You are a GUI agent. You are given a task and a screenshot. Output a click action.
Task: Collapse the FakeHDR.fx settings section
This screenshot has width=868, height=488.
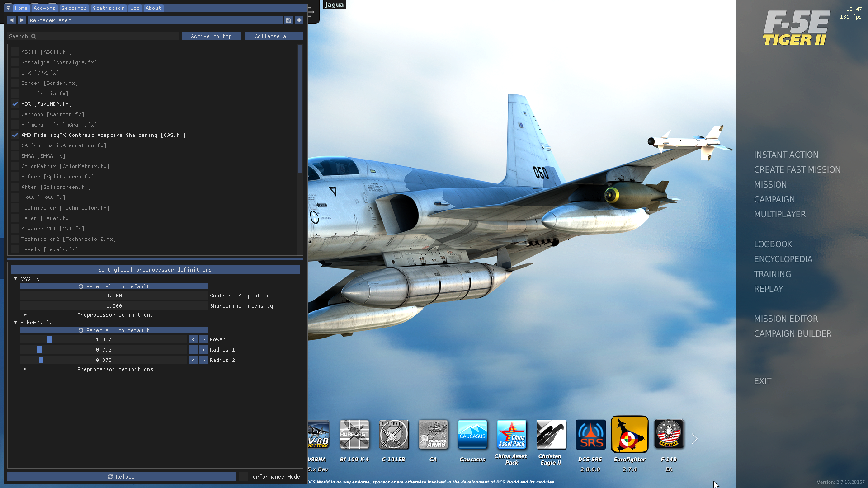tap(16, 323)
